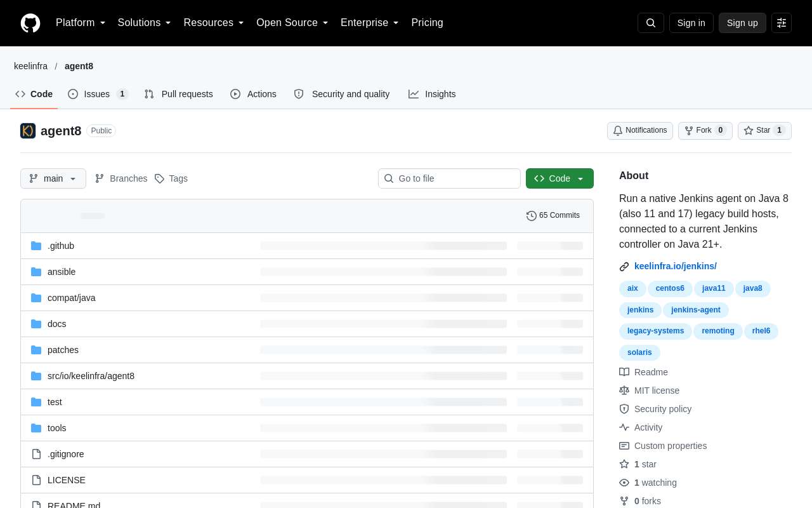Open the src/io/keelinfra/agent8 folder

(x=91, y=376)
